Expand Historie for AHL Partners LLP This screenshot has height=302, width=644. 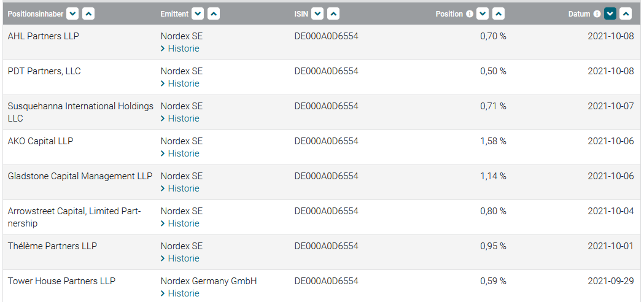pos(180,48)
